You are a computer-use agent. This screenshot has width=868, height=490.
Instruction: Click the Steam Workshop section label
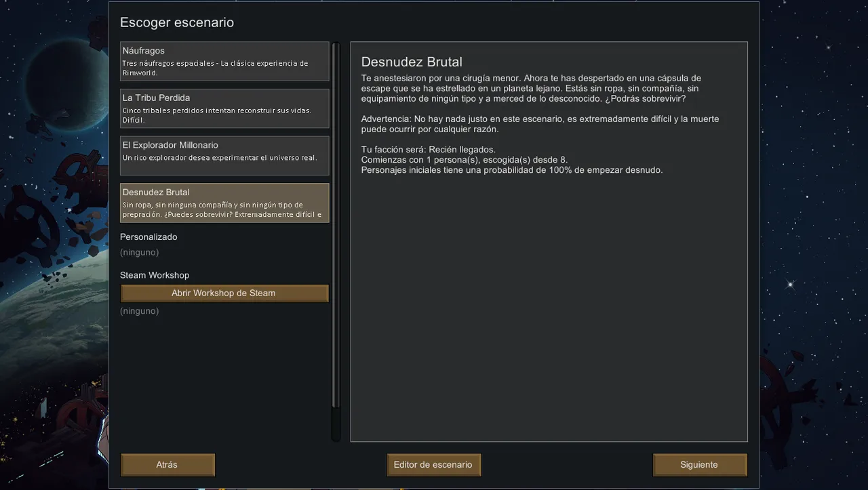click(x=155, y=275)
